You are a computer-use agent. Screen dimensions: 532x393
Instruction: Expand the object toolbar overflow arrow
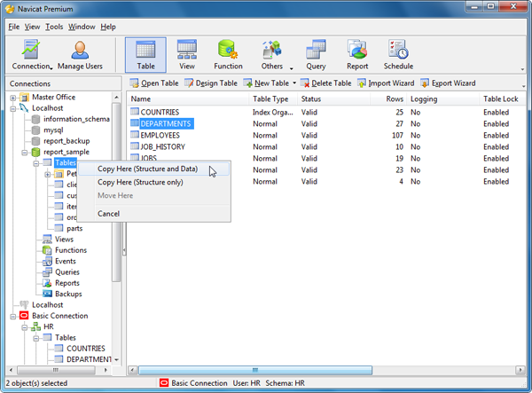click(x=523, y=86)
